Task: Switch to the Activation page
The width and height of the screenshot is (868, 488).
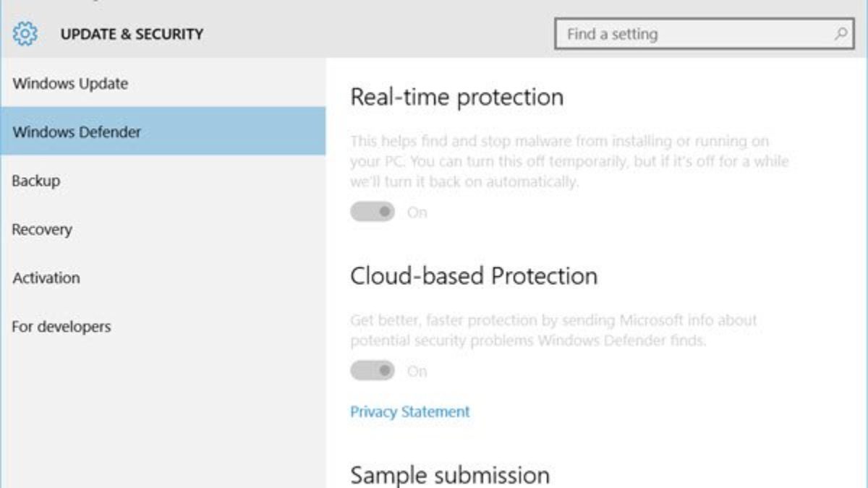Action: point(46,278)
